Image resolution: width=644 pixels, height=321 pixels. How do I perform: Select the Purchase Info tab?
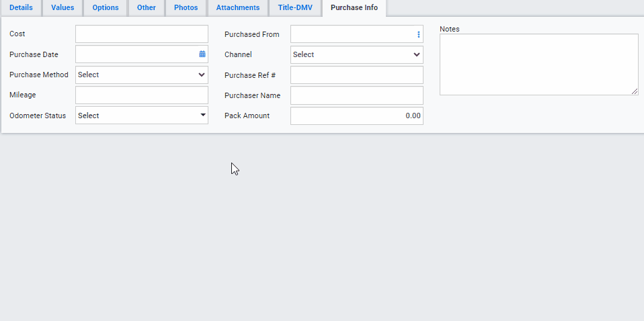click(354, 8)
